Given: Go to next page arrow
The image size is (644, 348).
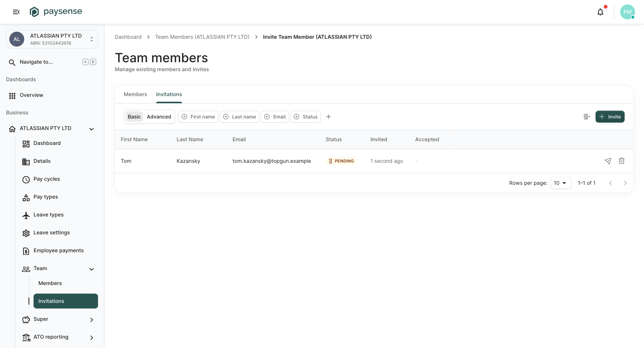Looking at the screenshot, I should (625, 183).
